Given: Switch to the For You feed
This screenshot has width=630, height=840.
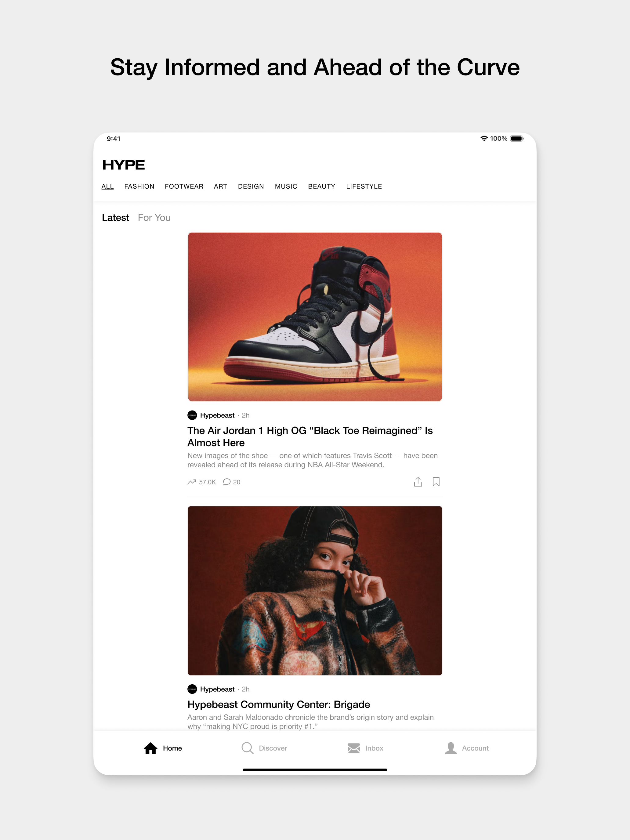Looking at the screenshot, I should [154, 218].
